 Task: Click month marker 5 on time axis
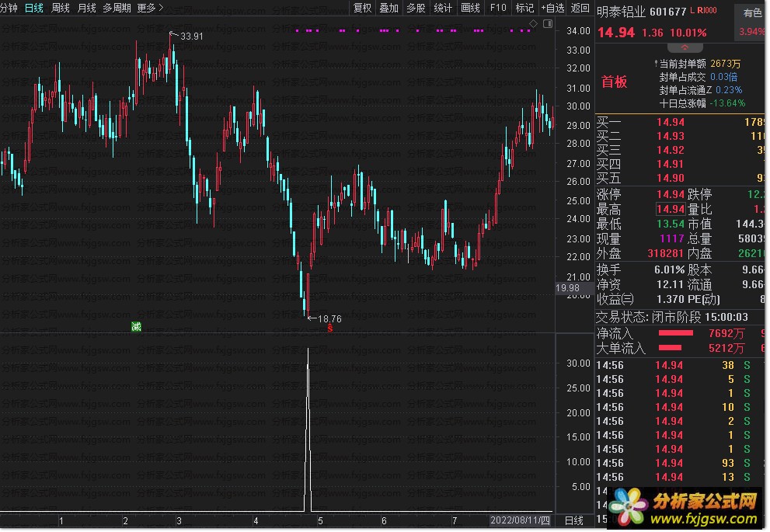tap(320, 520)
